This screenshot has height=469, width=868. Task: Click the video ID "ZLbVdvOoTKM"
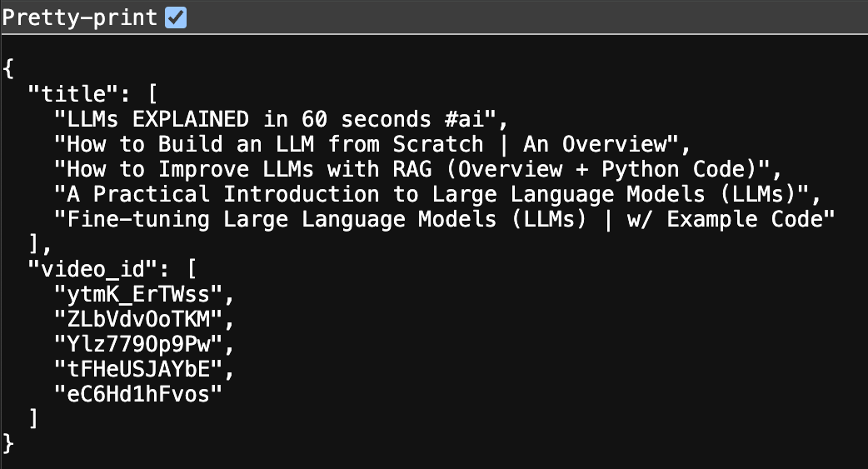tap(138, 319)
